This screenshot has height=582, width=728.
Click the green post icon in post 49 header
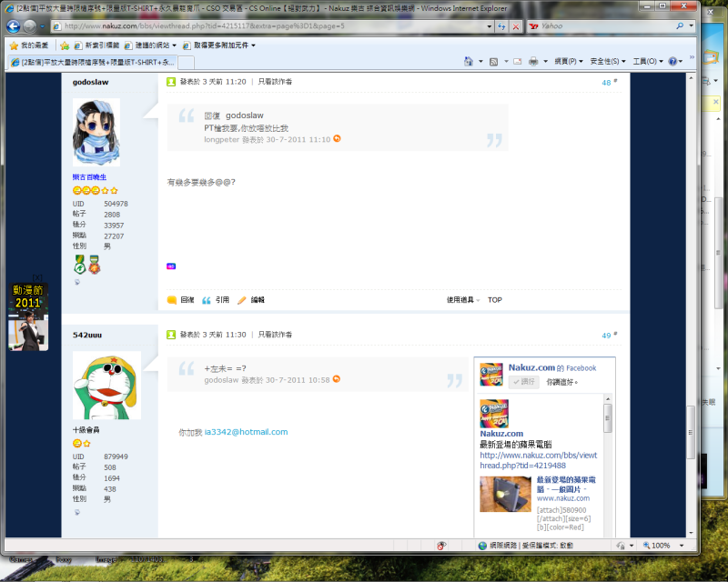click(171, 335)
